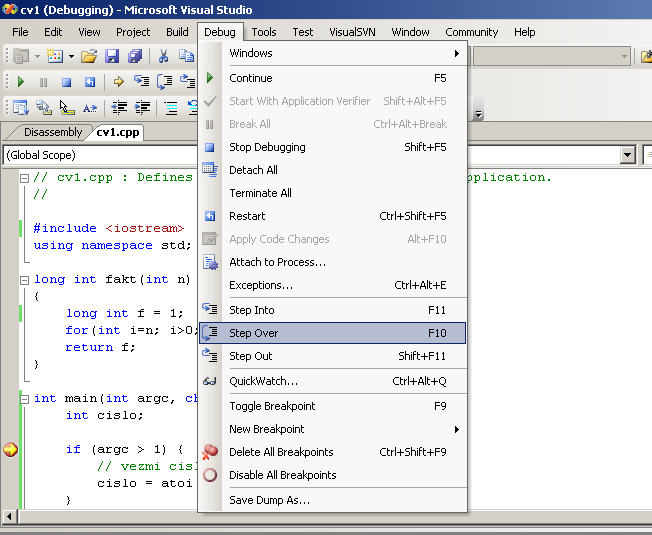The width and height of the screenshot is (652, 535).
Task: Open Exceptions menu entry
Action: click(332, 285)
